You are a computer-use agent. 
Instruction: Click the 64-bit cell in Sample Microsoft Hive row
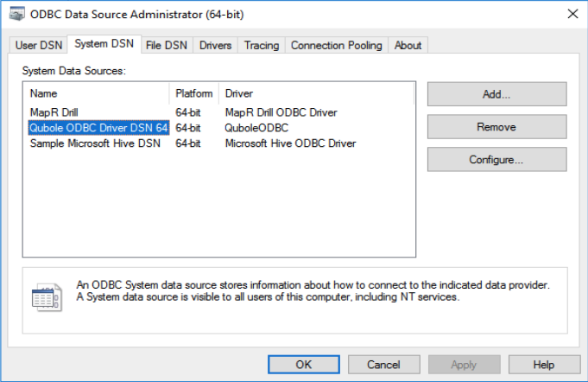pos(188,143)
